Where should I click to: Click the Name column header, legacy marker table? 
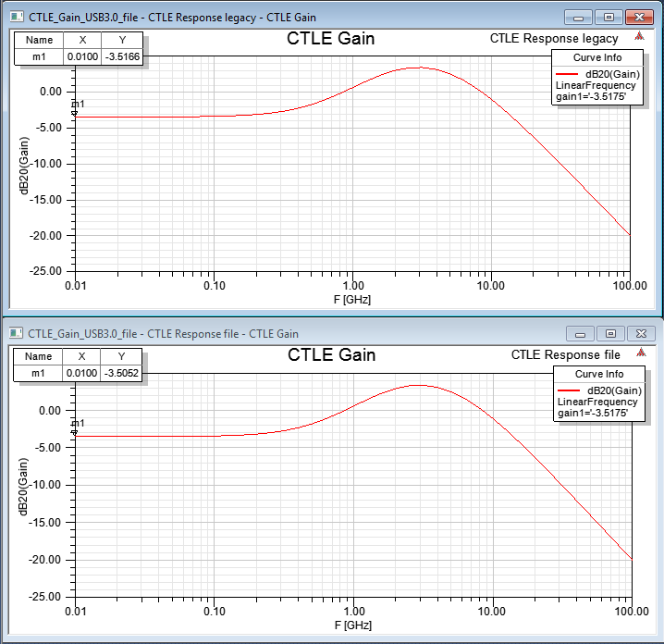click(39, 41)
